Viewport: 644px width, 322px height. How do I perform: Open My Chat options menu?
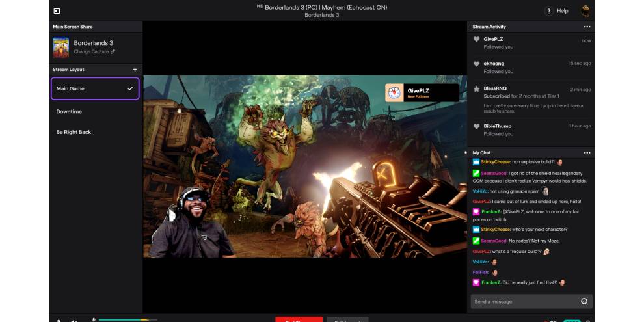pyautogui.click(x=587, y=153)
